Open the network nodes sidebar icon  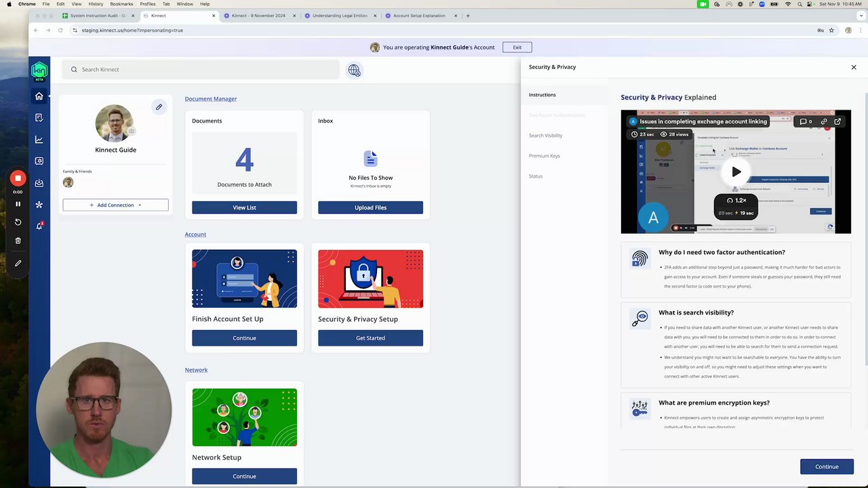pos(39,205)
